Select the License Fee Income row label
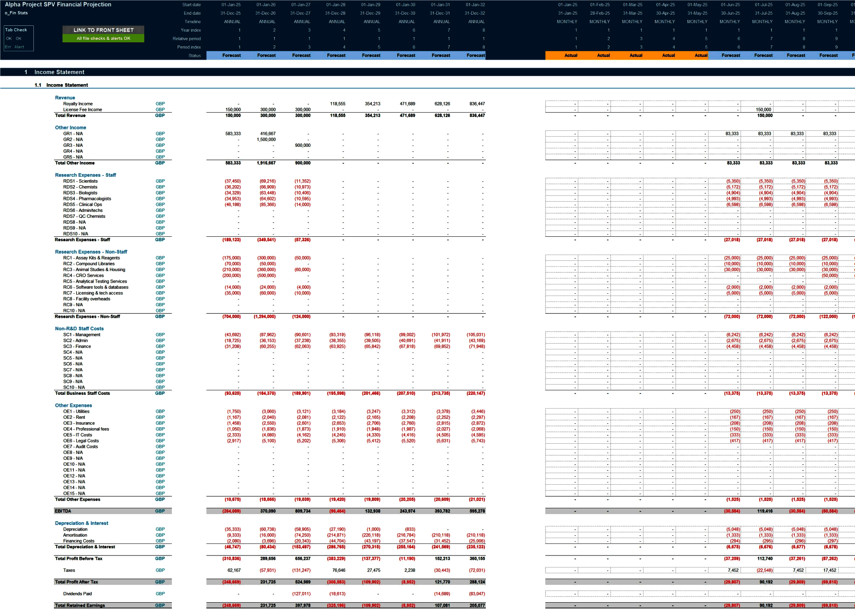This screenshot has width=855, height=616. pyautogui.click(x=82, y=109)
